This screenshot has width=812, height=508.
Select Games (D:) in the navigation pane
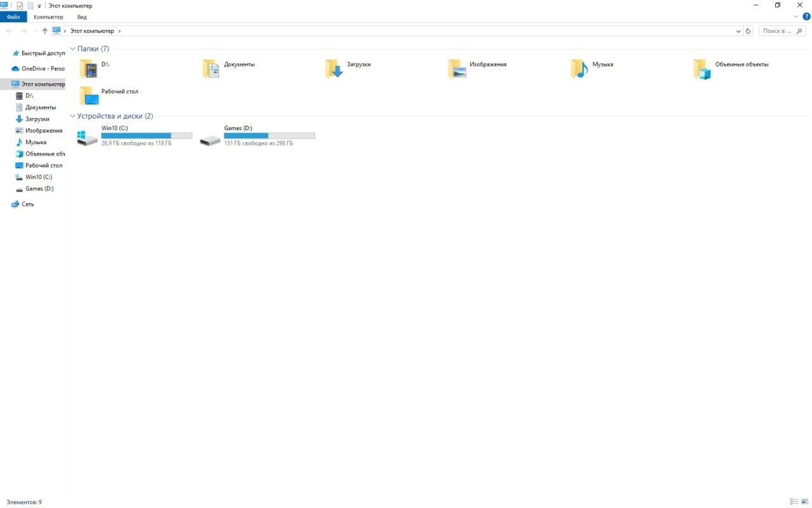[35, 189]
